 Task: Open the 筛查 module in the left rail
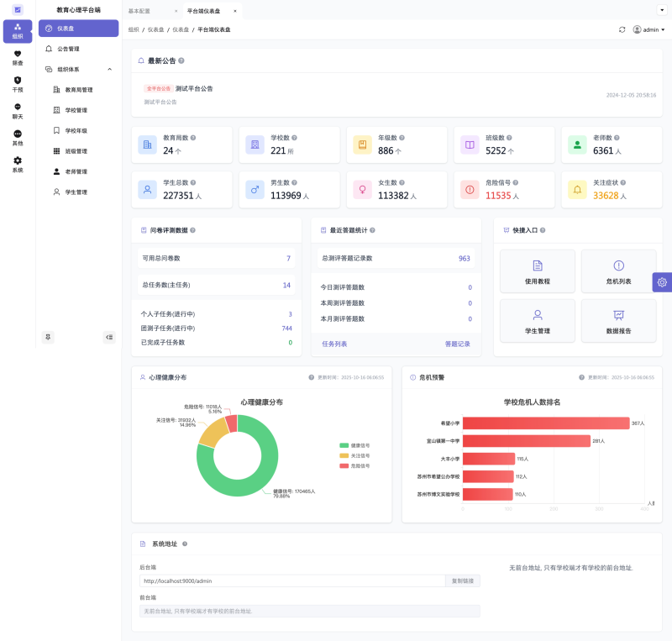(18, 57)
